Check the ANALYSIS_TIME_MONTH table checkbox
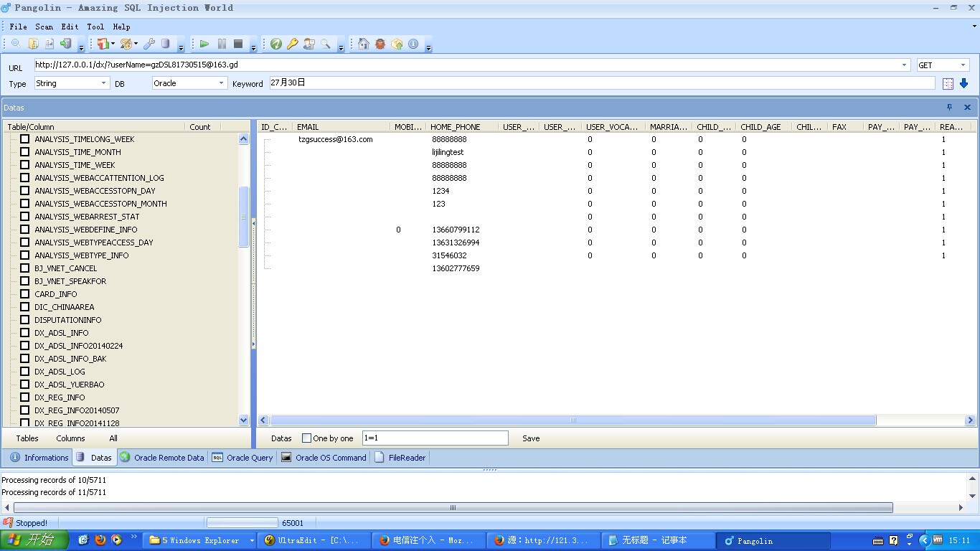The image size is (980, 551). pyautogui.click(x=24, y=152)
